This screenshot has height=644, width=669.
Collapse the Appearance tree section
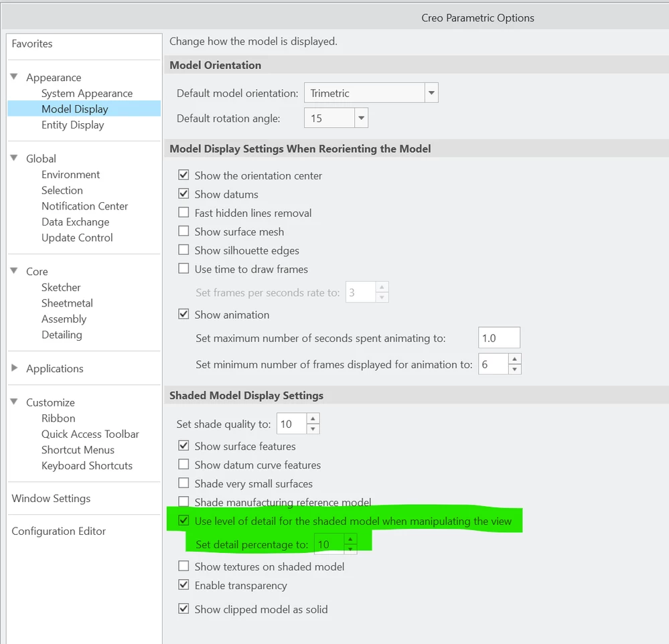(14, 77)
